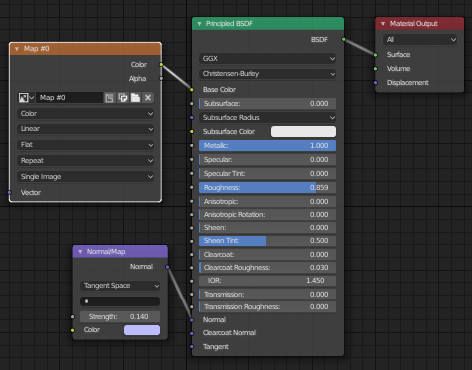Click the Alpha output socket of Map #0
472x370 pixels.
coord(161,78)
